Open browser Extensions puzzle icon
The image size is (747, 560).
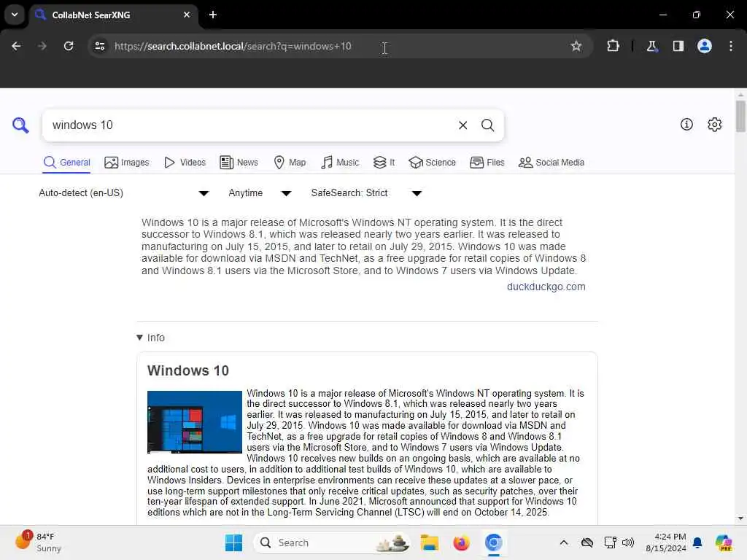coord(613,46)
